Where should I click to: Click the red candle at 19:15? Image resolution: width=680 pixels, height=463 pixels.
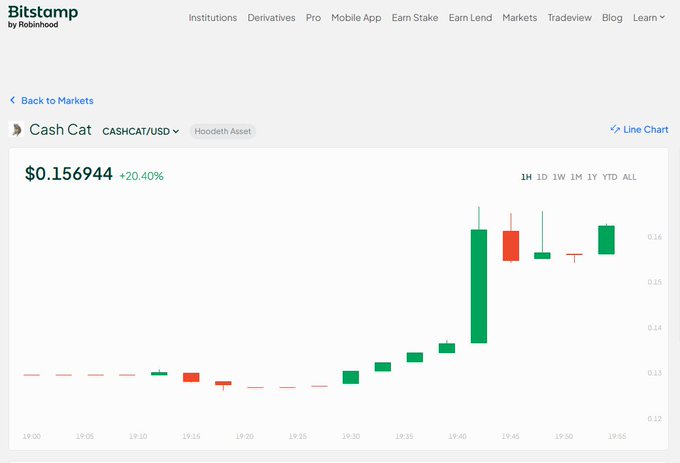pos(191,377)
